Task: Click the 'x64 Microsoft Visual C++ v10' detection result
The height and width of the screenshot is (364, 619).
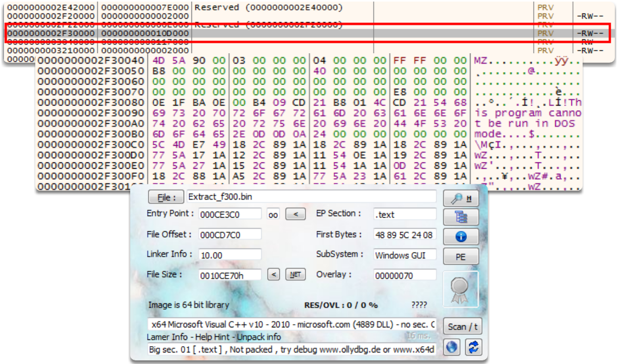Action: (x=292, y=324)
